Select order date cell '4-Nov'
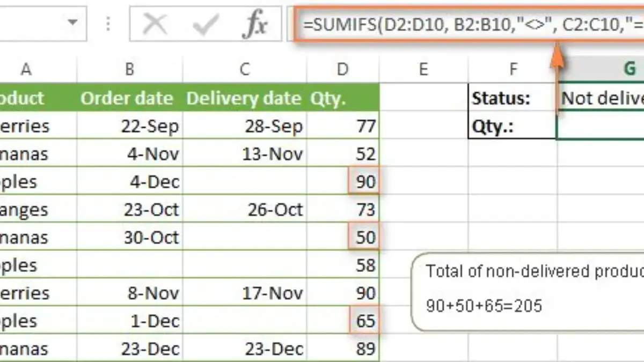 [x=129, y=154]
